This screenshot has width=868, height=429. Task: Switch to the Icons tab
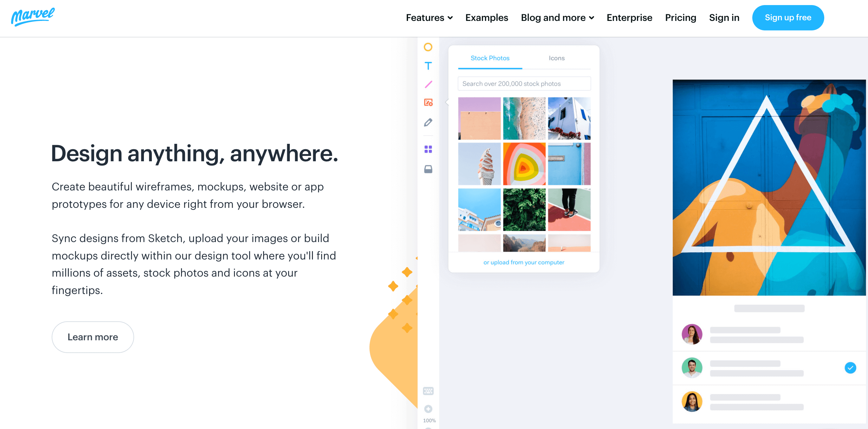557,58
